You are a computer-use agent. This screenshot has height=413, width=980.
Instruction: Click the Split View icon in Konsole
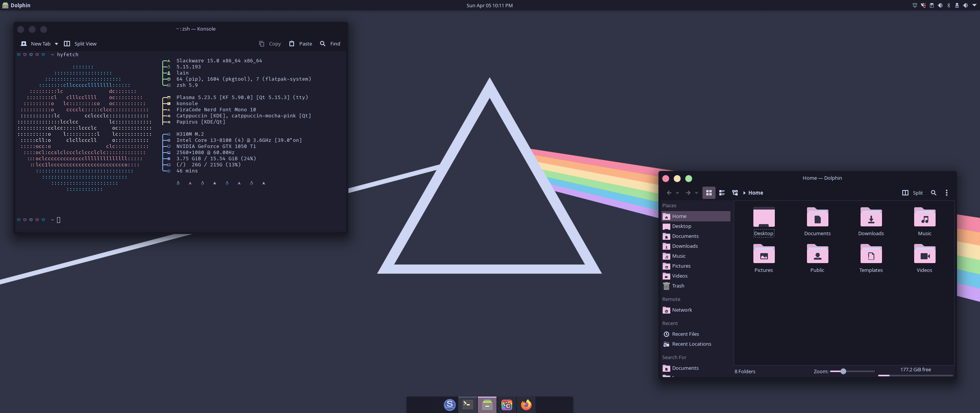[x=67, y=44]
